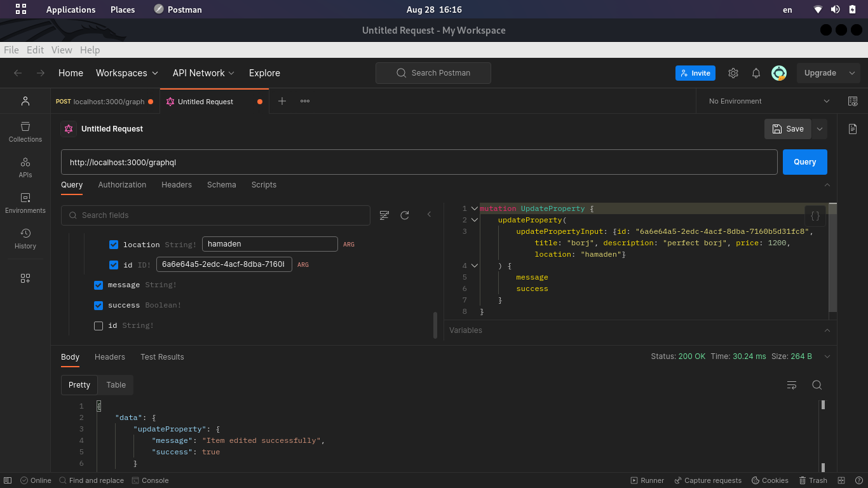Screen dimensions: 868x488
Task: Switch to the response Headers tab
Action: 110,357
